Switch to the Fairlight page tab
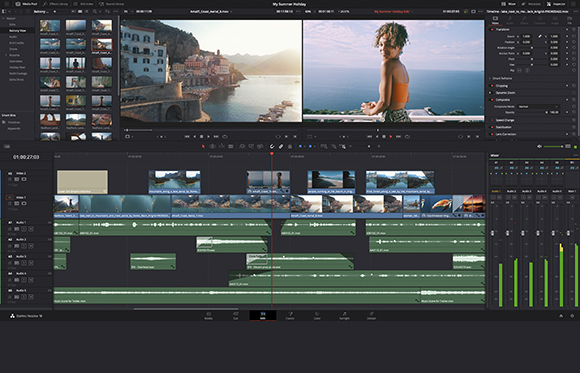The height and width of the screenshot is (373, 580). (344, 316)
